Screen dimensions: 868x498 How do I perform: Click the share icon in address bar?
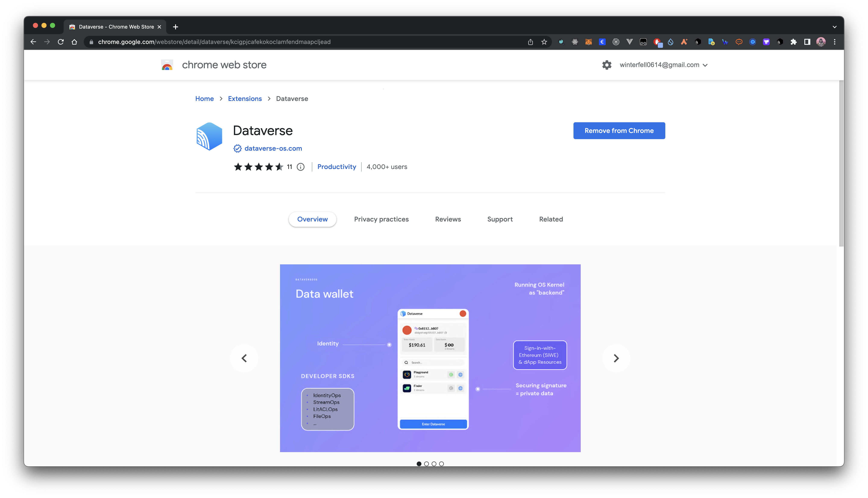(531, 42)
